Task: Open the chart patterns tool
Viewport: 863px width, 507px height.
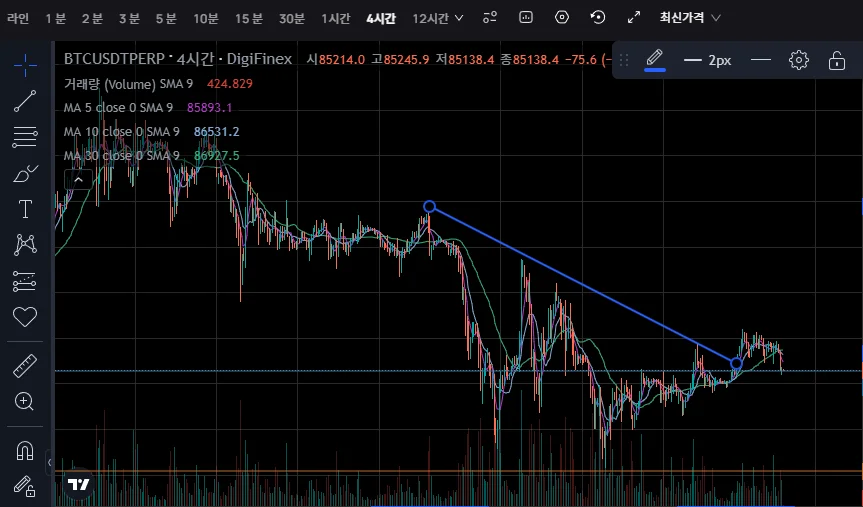Action: 25,244
